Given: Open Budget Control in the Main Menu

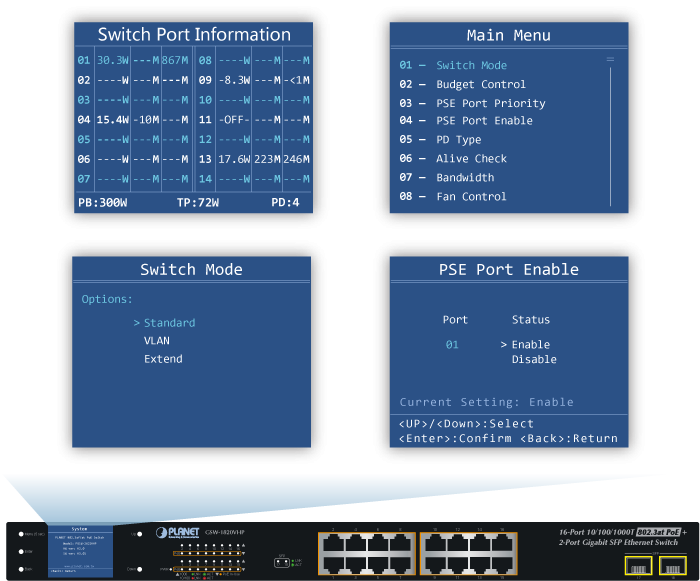Looking at the screenshot, I should (480, 85).
